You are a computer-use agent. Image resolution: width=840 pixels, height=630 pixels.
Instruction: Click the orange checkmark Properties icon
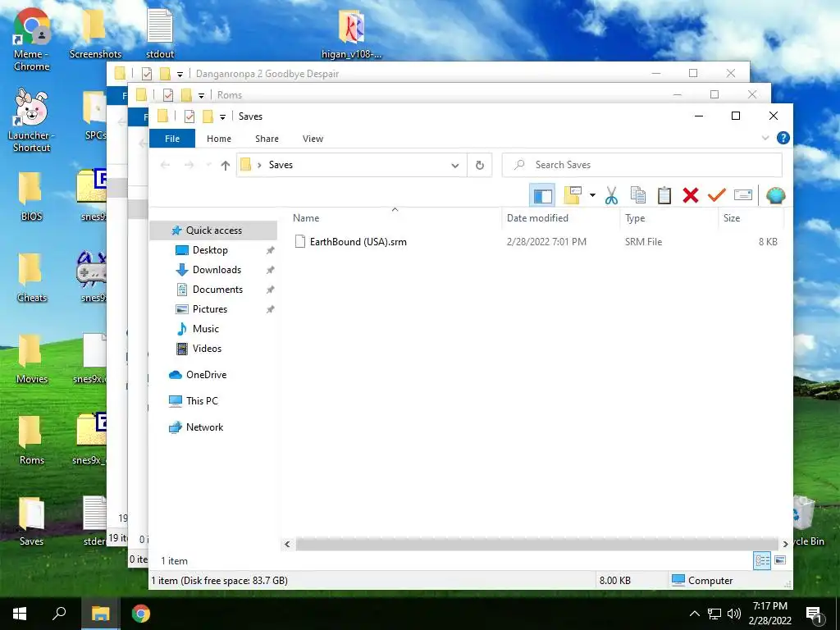[716, 195]
